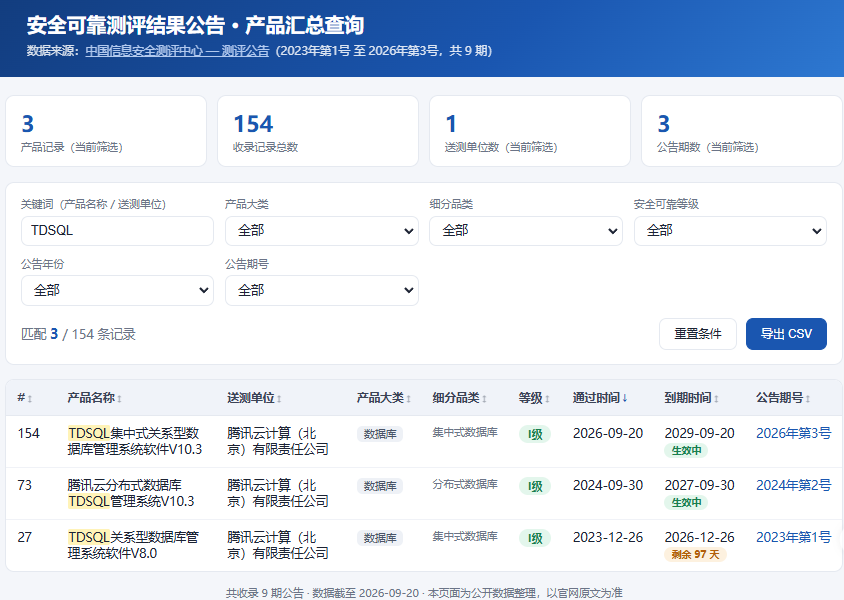Click 生效中 badge under 2029-09-20
This screenshot has height=600, width=844.
(686, 450)
